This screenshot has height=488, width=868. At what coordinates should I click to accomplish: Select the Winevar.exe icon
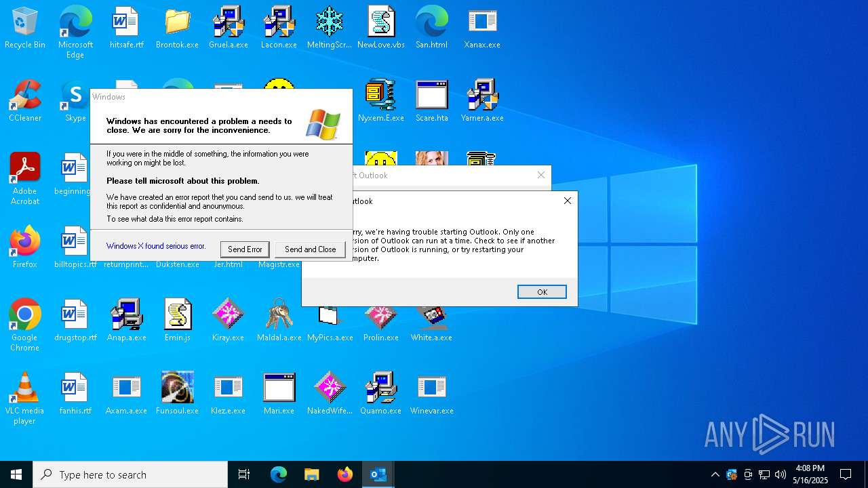pos(431,394)
